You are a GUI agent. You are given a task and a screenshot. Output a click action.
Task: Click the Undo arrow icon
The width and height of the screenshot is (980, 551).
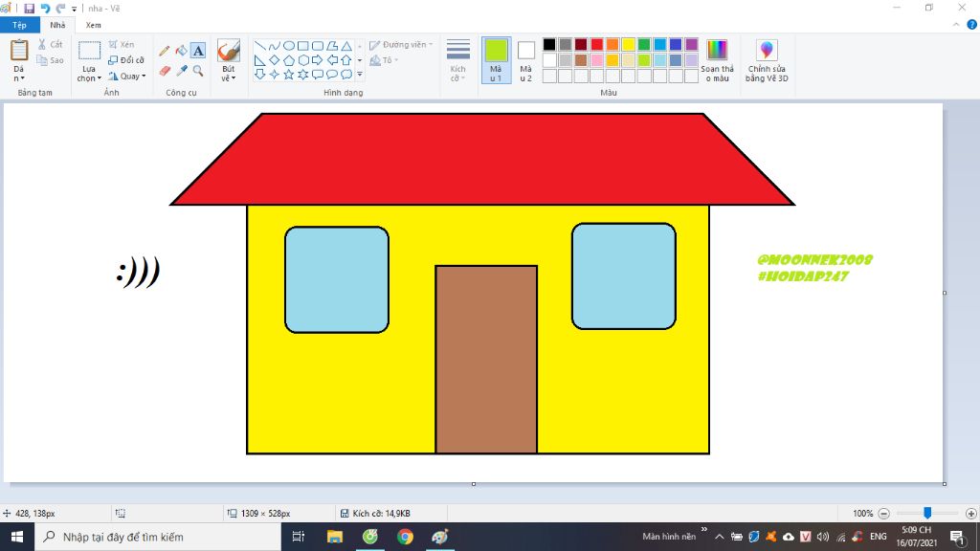pos(45,8)
